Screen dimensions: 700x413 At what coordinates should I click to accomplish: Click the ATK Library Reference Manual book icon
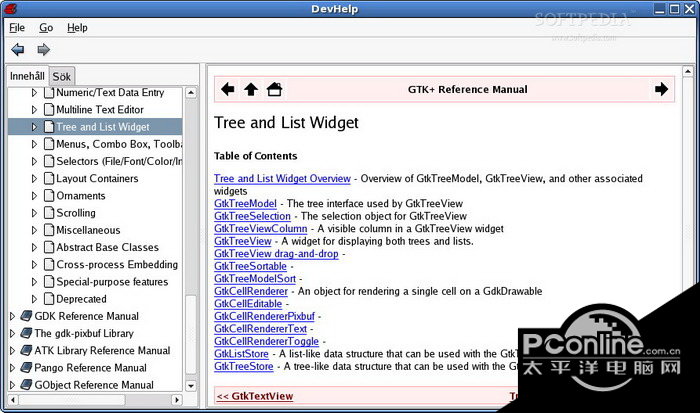27,350
